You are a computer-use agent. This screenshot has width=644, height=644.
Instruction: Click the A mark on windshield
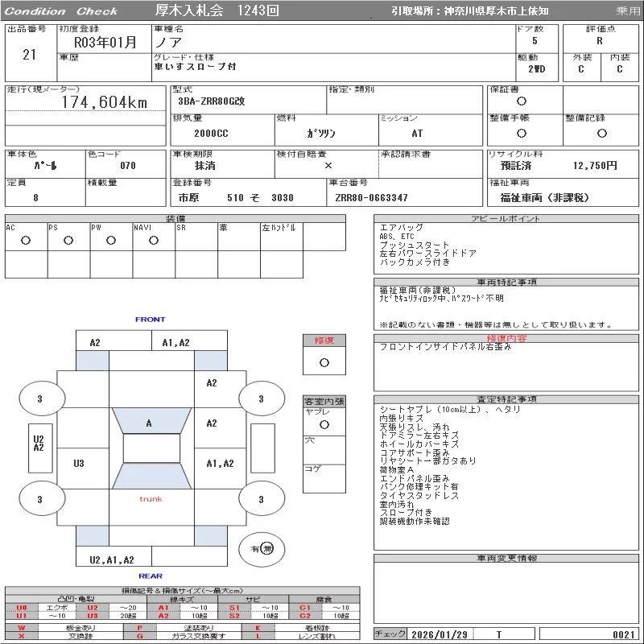click(149, 423)
